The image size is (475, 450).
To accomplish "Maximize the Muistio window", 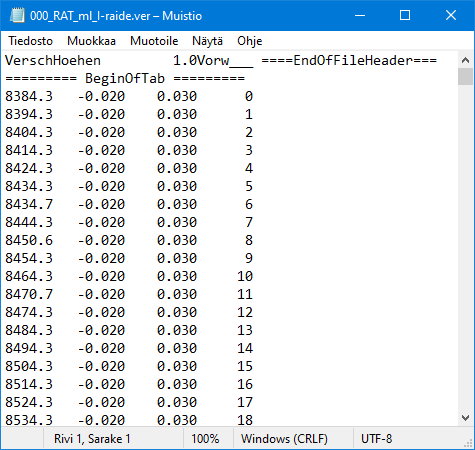I will [x=405, y=15].
